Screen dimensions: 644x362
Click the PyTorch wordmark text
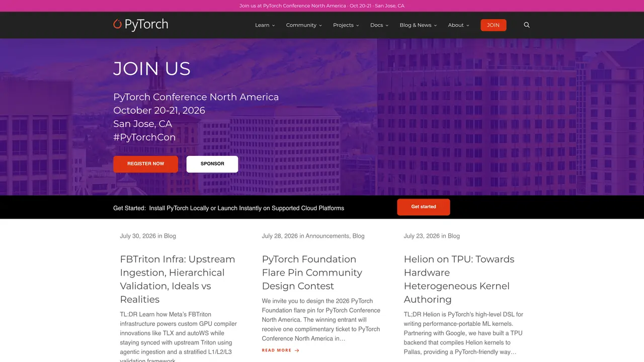(146, 25)
